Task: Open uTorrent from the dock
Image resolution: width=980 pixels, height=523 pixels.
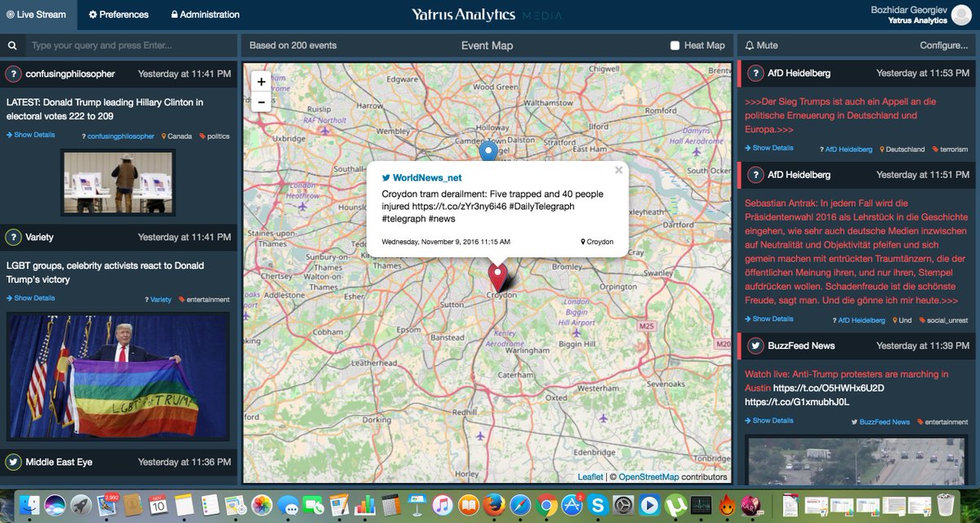Action: pos(675,504)
